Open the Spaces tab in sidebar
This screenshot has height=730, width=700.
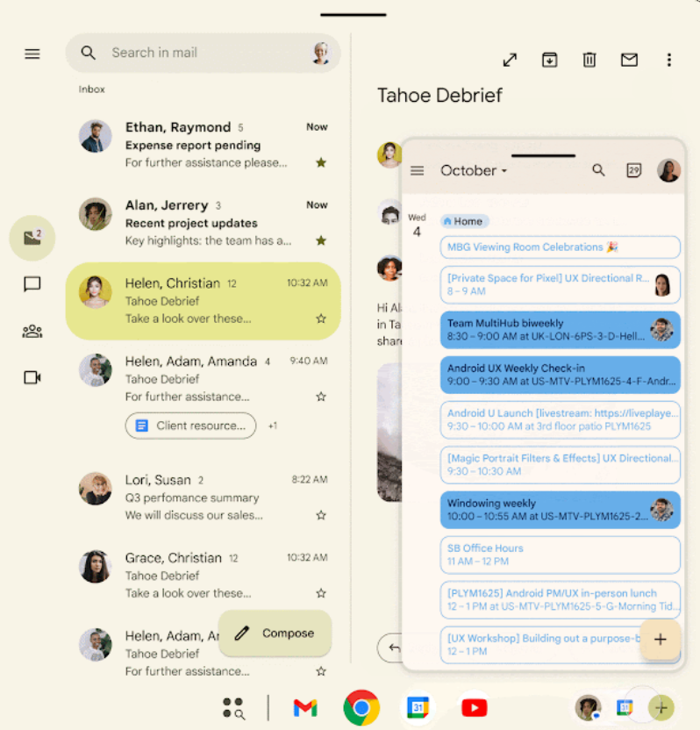click(x=32, y=331)
